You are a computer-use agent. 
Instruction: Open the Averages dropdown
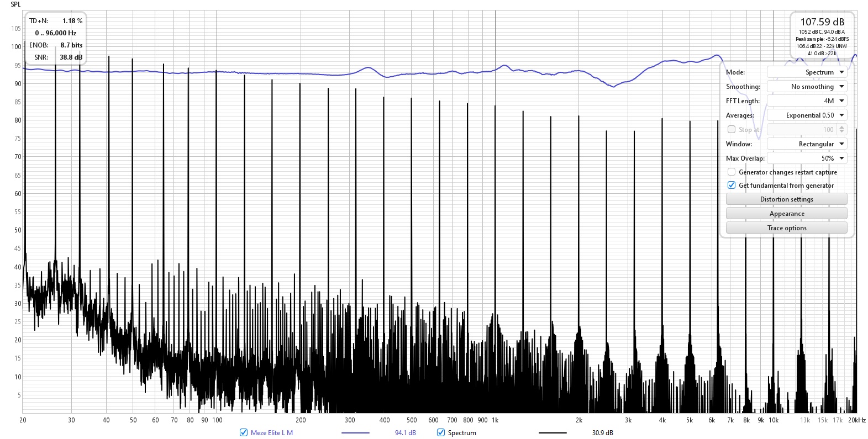coord(807,115)
